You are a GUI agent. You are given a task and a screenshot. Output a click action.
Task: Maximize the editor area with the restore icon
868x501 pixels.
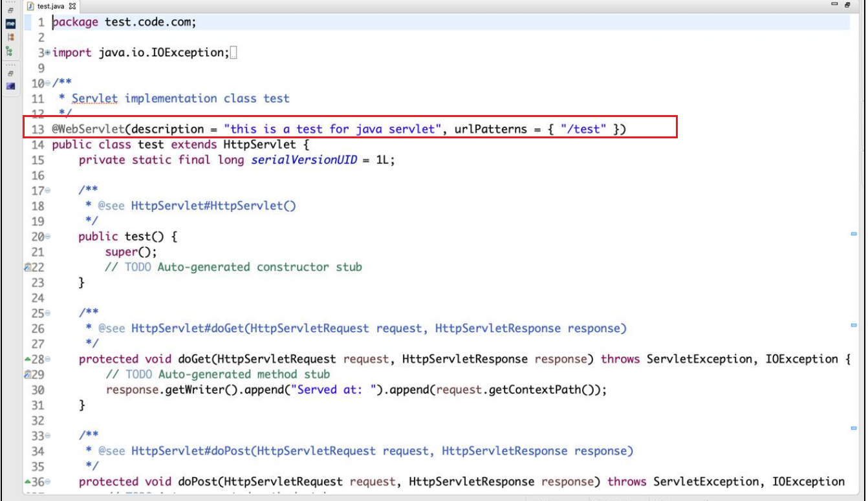click(847, 5)
